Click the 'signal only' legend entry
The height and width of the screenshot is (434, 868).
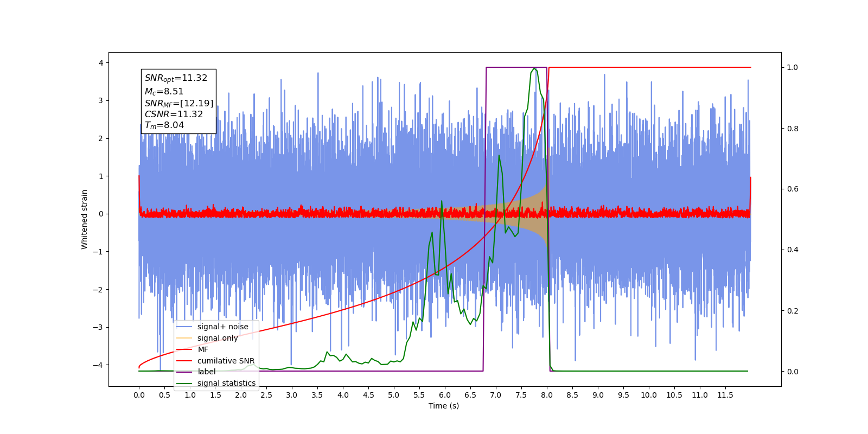pos(207,338)
